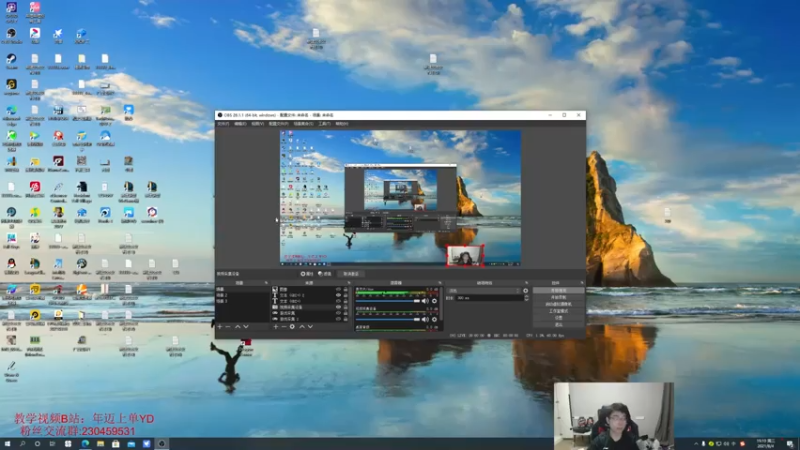The width and height of the screenshot is (800, 450).
Task: Click the transition duration input field
Action: click(x=489, y=298)
